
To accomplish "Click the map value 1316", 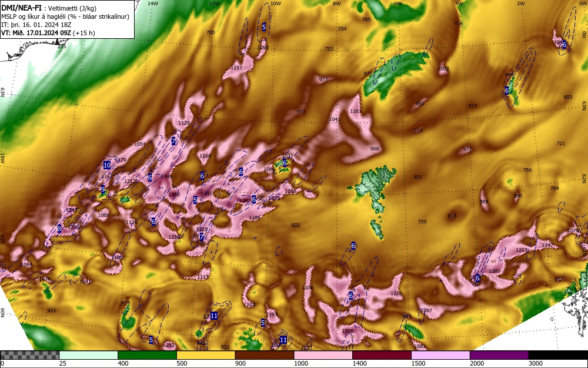I will click(348, 332).
